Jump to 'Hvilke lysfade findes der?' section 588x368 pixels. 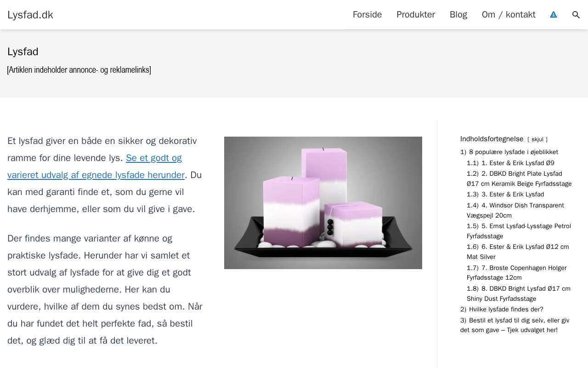coord(502,309)
